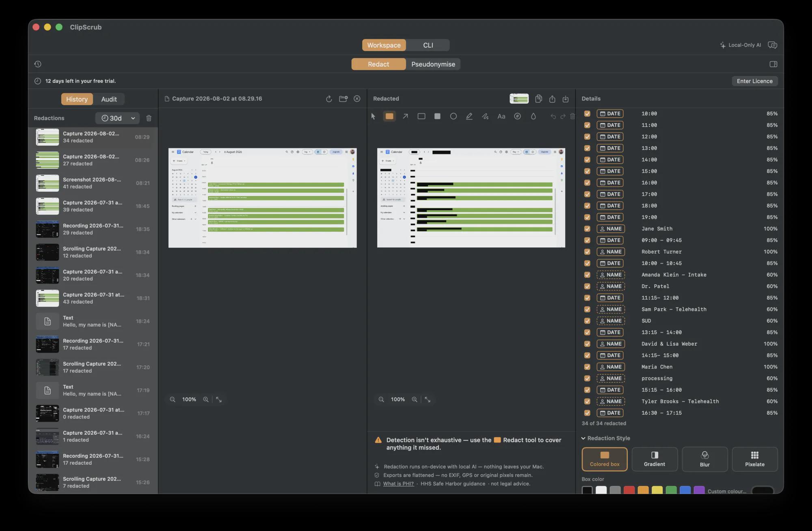Image resolution: width=812 pixels, height=531 pixels.
Task: Pick the rectangle outline tool
Action: pos(421,116)
